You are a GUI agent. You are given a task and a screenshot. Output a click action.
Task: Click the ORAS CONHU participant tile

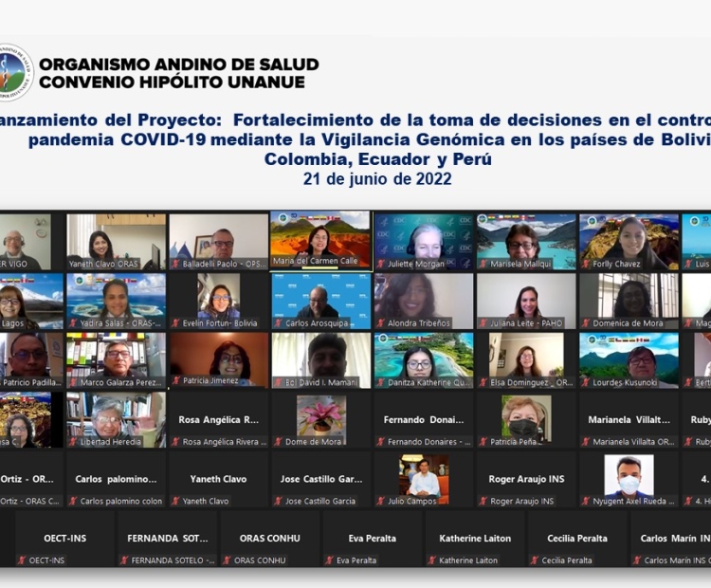[x=269, y=539]
